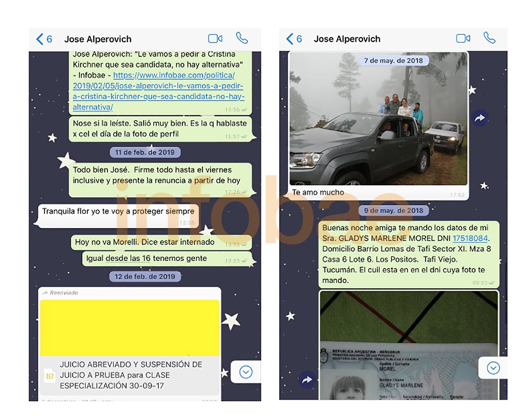Start voice call in right chat

click(489, 38)
